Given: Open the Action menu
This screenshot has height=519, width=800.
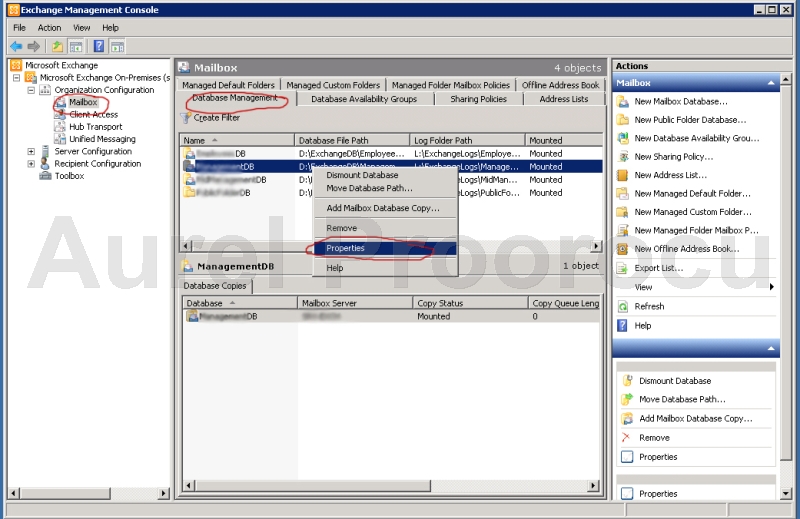Looking at the screenshot, I should [x=49, y=28].
